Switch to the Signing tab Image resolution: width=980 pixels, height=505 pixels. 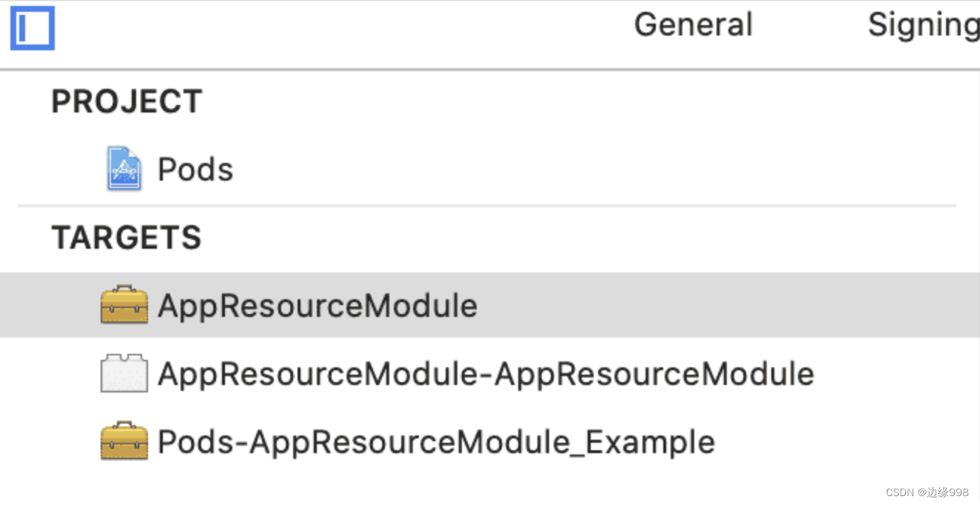coord(923,24)
